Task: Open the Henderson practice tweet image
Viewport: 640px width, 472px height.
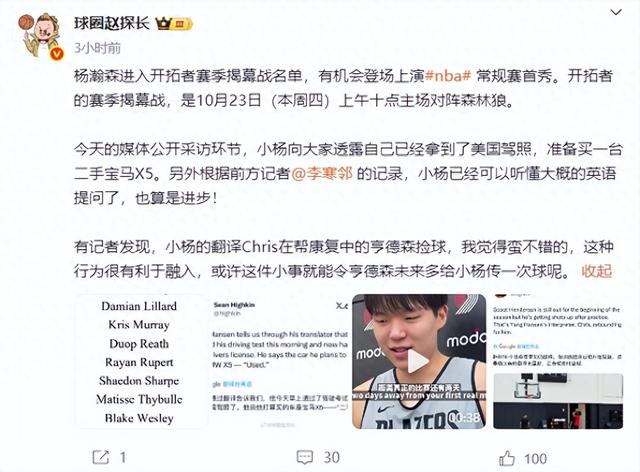Action: click(558, 361)
